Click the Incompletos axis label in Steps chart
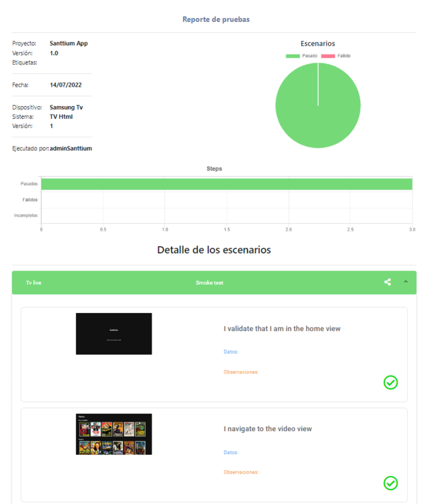The image size is (423, 504). point(26,216)
